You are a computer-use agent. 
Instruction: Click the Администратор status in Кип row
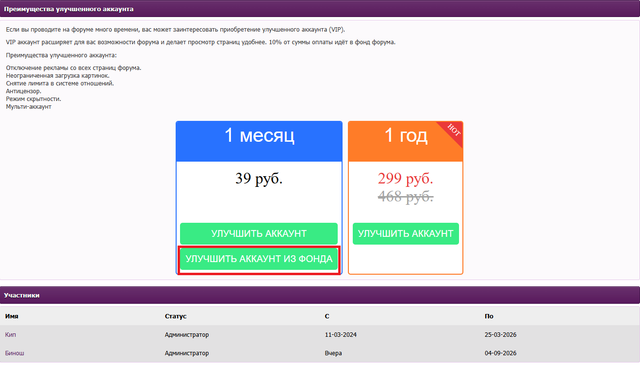pos(187,335)
